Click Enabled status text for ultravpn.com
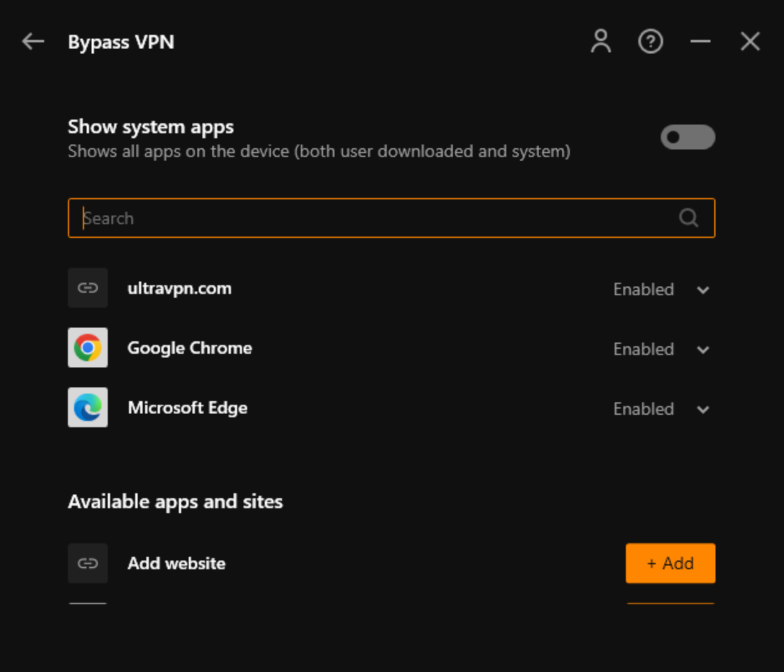The width and height of the screenshot is (784, 672). point(643,290)
